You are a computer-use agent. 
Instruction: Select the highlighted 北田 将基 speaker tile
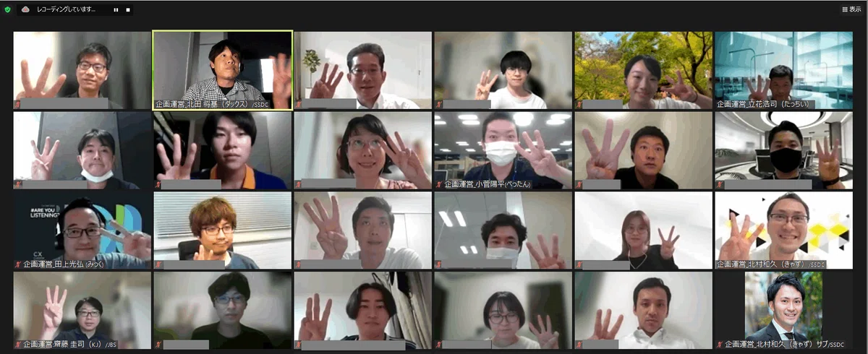coord(222,70)
